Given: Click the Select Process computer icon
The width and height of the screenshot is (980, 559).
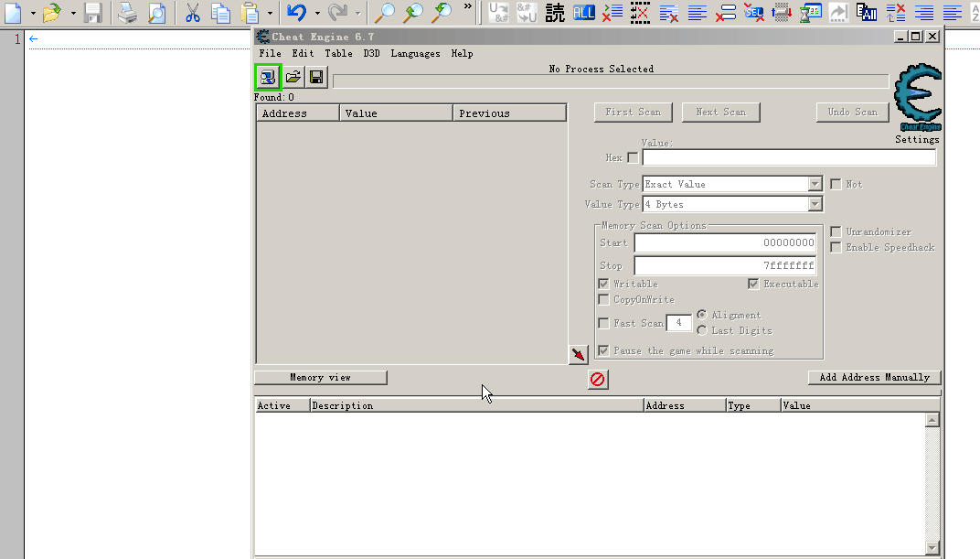Looking at the screenshot, I should pos(267,77).
